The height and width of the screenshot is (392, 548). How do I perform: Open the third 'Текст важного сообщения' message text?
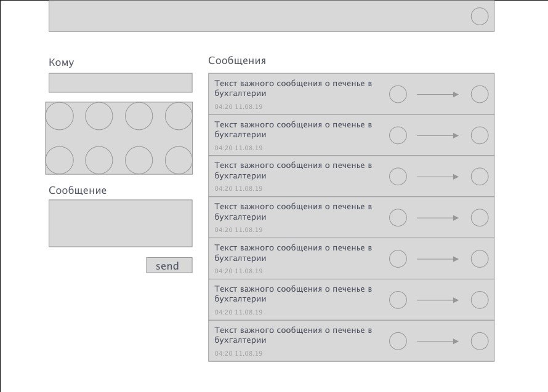coord(293,170)
